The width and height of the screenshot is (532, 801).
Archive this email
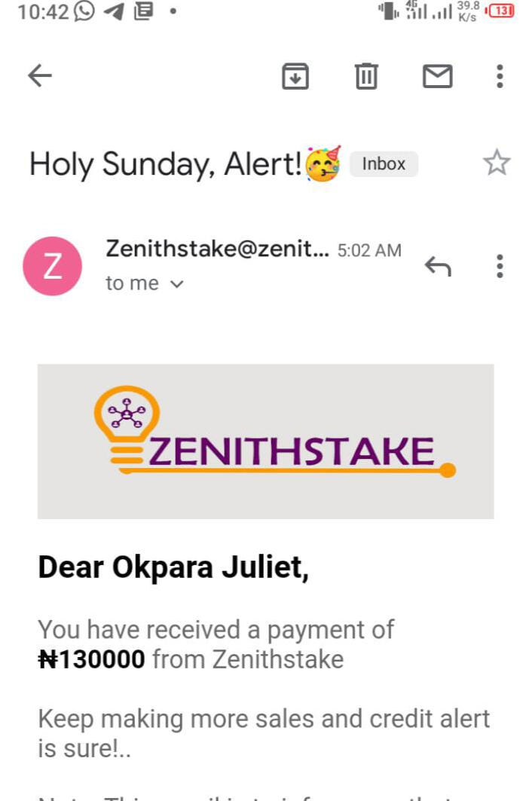tap(295, 76)
